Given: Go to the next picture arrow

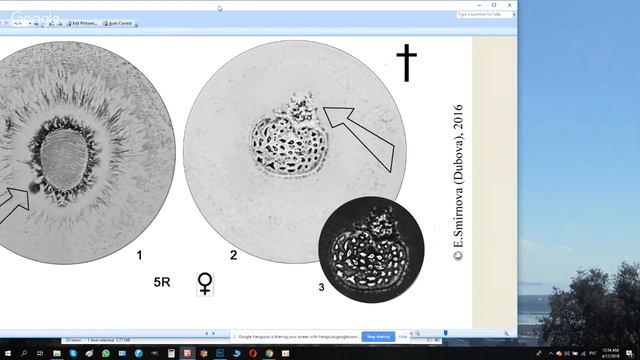Looking at the screenshot, I should [213, 333].
